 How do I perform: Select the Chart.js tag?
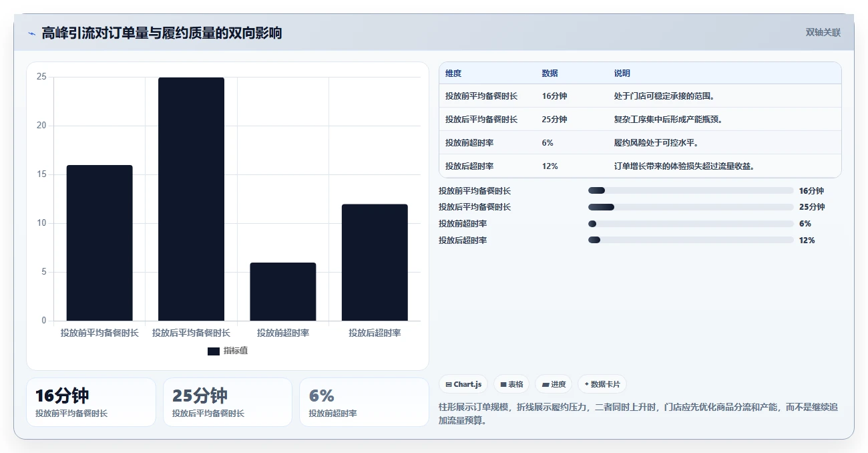click(463, 384)
